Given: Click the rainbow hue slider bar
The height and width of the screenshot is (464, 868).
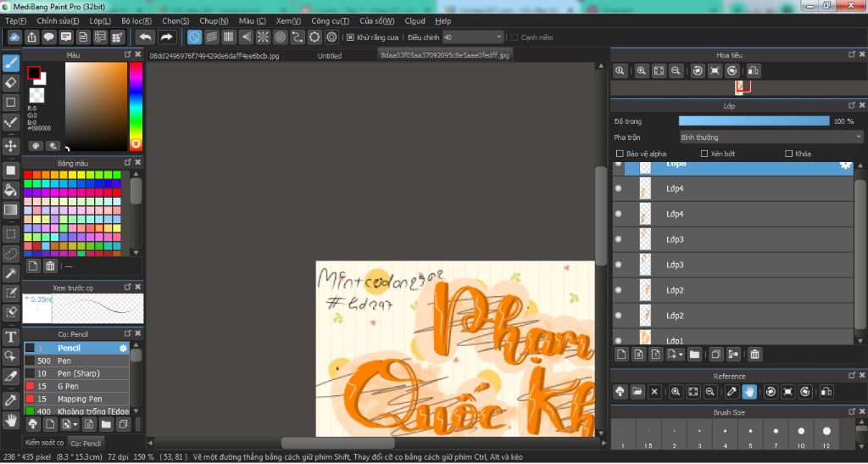Looking at the screenshot, I should [x=136, y=106].
